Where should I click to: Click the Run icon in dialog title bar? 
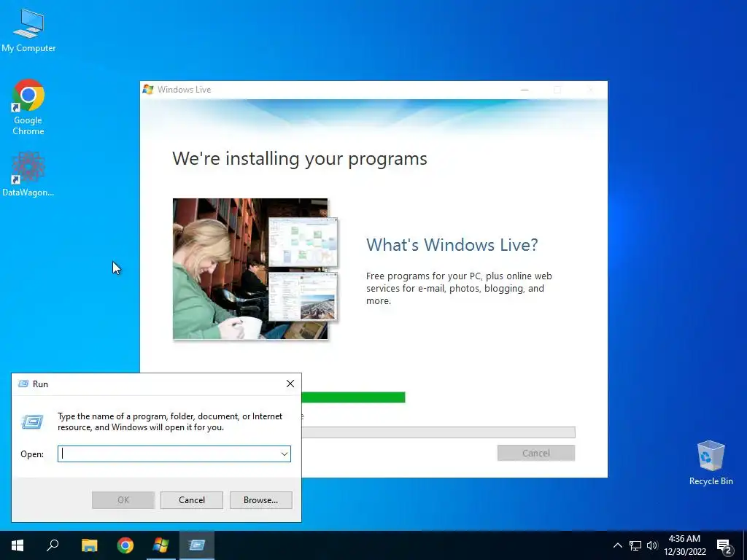23,384
